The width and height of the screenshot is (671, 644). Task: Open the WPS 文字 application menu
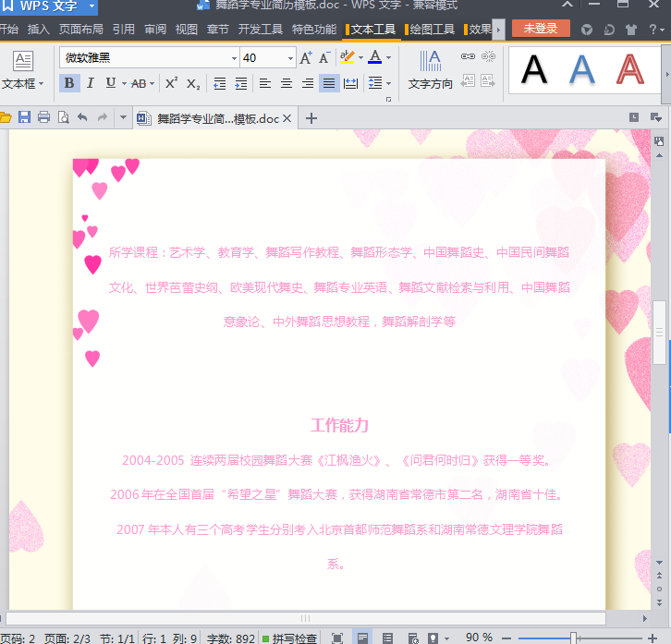point(48,6)
